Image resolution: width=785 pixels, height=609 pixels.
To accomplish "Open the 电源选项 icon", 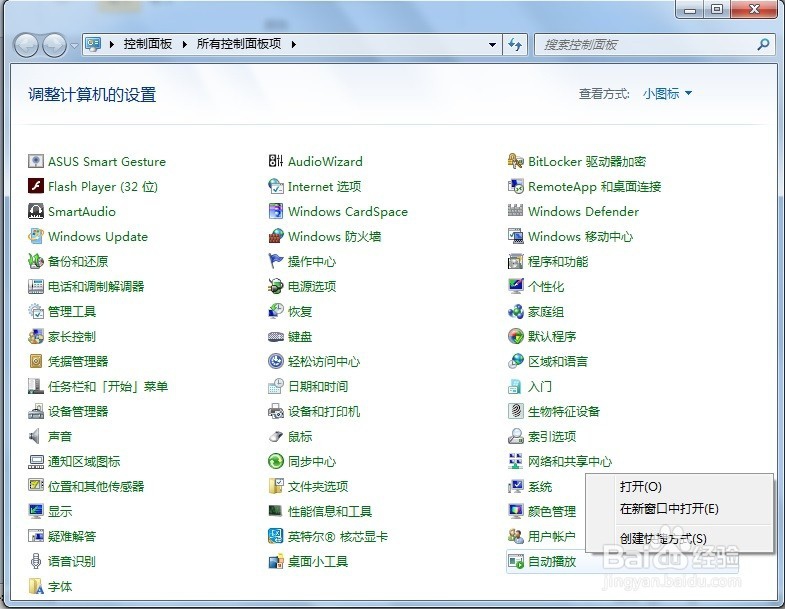I will click(276, 286).
